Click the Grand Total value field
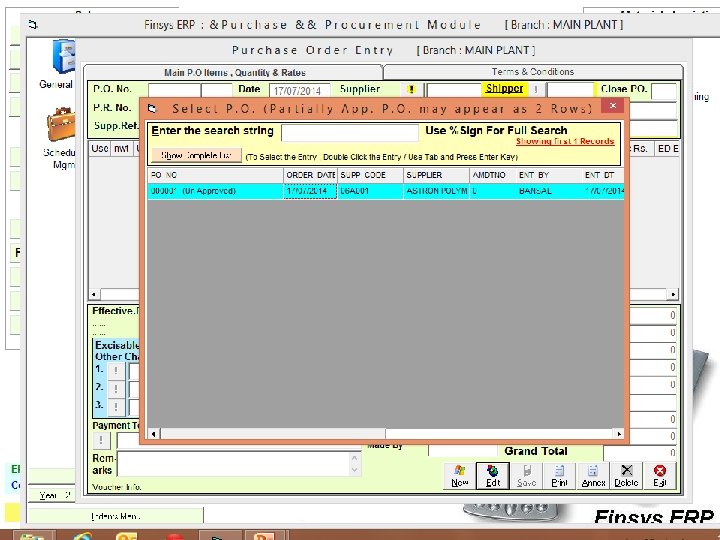Screen dimensions: 720x540 [x=640, y=452]
